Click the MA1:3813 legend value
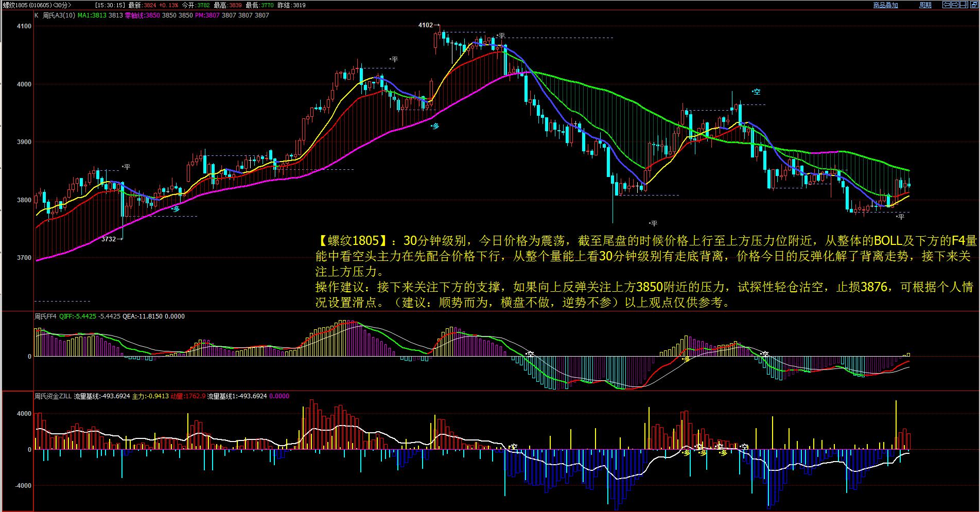This screenshot has width=980, height=512. click(92, 15)
